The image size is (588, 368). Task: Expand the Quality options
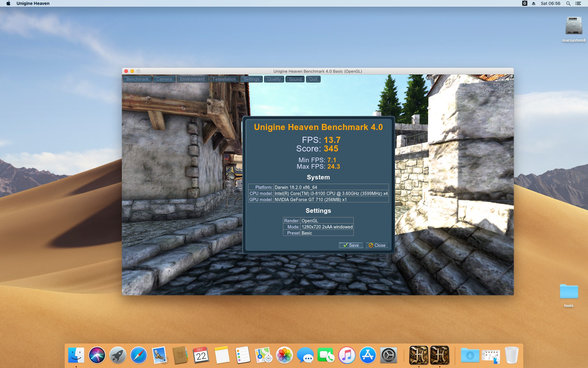274,79
